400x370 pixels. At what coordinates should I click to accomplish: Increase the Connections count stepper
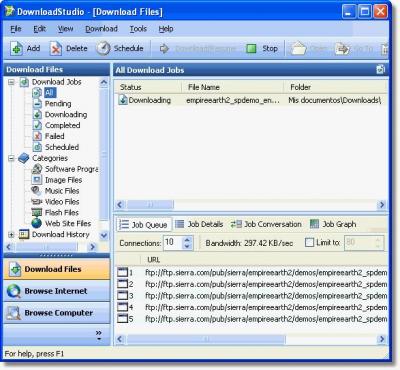pos(187,239)
